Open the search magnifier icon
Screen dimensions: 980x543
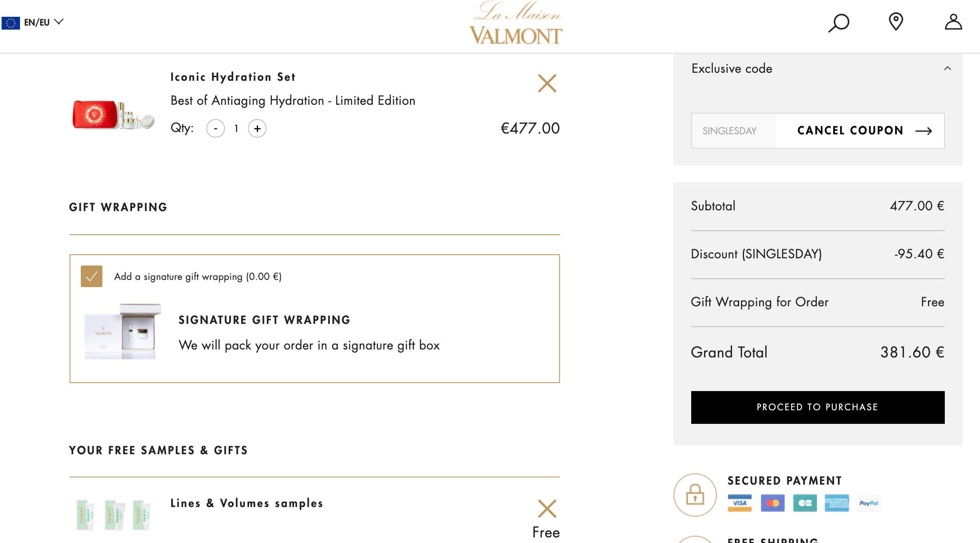(x=838, y=23)
